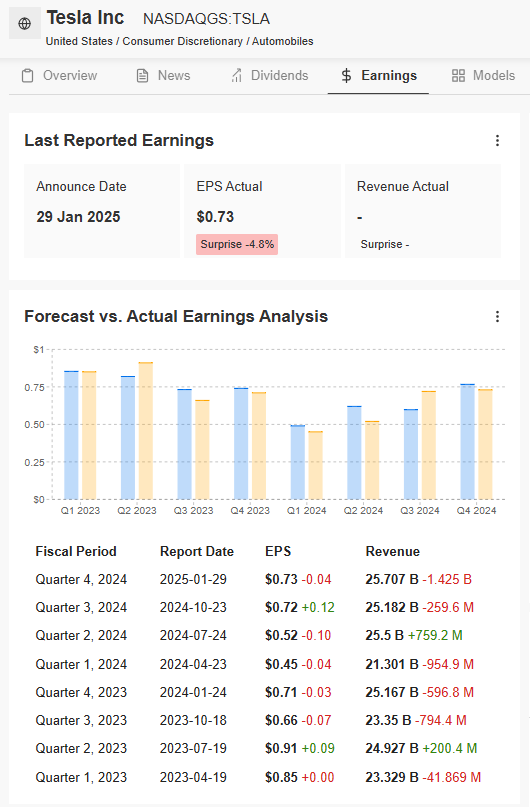Go to the Models tab
Screen dimensions: 530x807
click(x=483, y=76)
